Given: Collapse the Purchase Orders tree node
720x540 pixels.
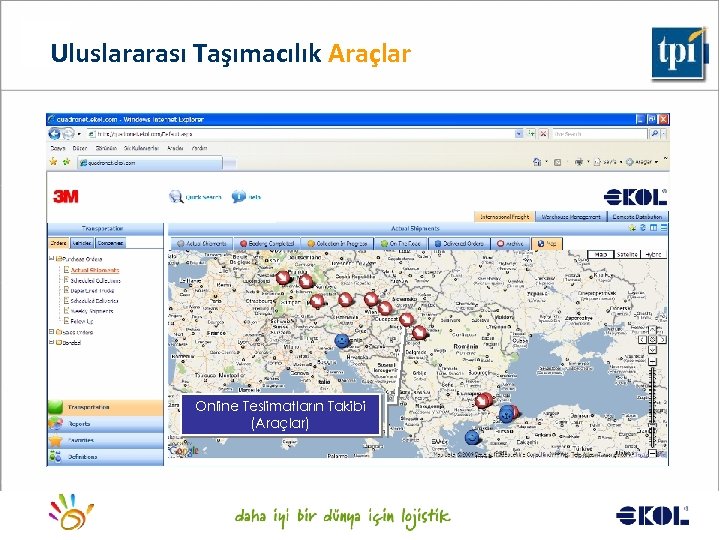Looking at the screenshot, I should (x=51, y=259).
